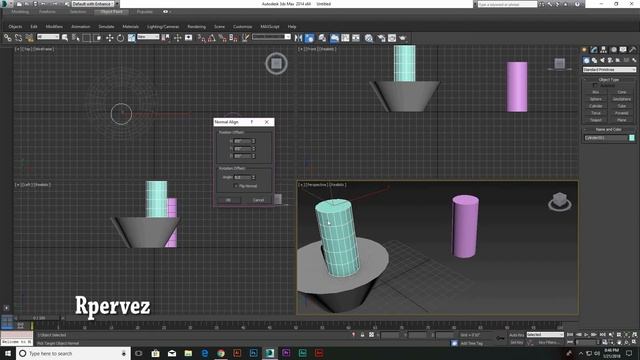Image resolution: width=640 pixels, height=360 pixels.
Task: Open the selection filter dropdown
Action: (x=48, y=37)
